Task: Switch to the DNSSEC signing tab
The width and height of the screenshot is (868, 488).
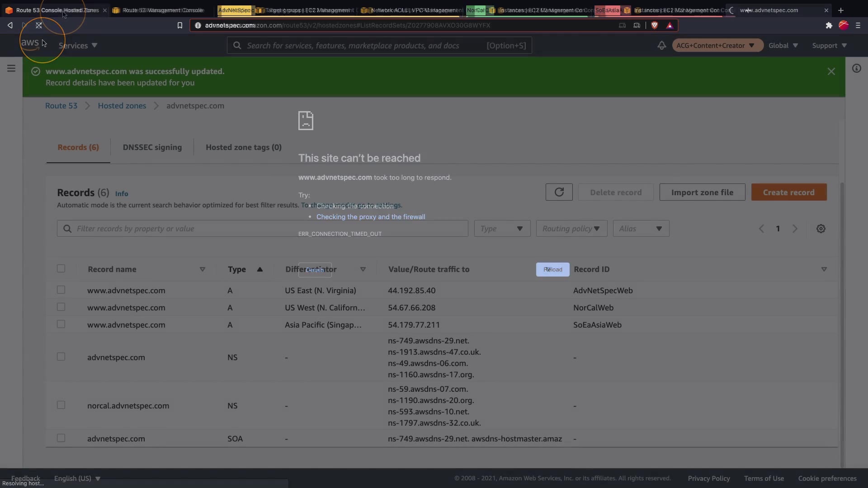Action: click(x=152, y=147)
